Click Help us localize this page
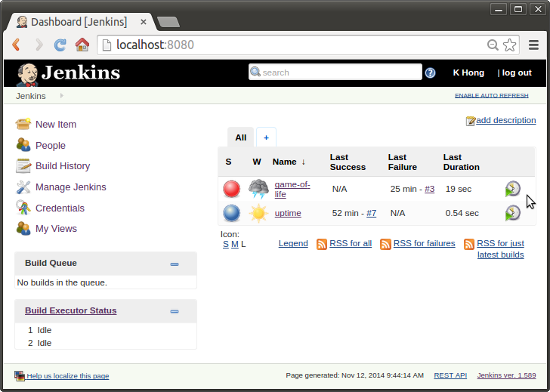 [x=68, y=376]
